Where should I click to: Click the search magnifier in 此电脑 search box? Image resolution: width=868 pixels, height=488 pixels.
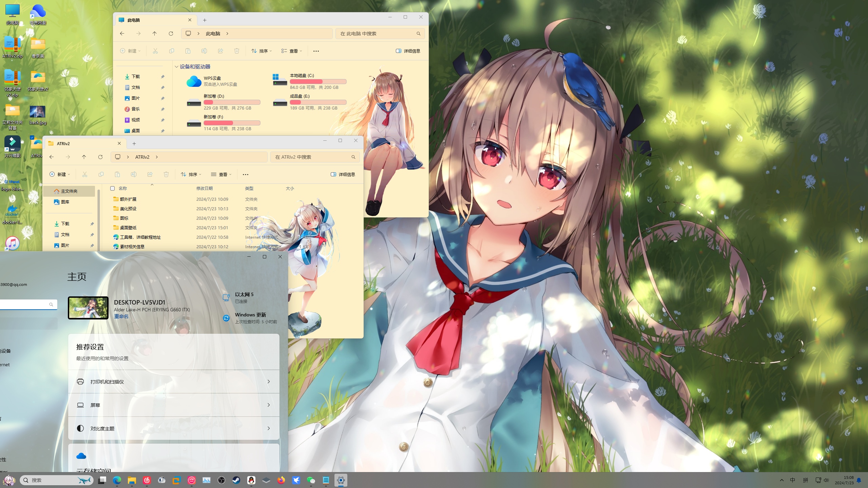tap(418, 34)
